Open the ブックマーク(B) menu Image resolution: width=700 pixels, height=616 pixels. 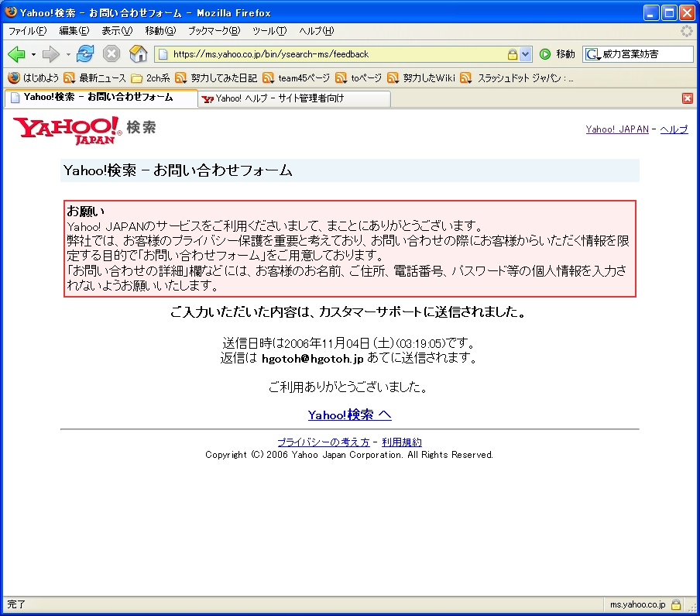(x=214, y=31)
